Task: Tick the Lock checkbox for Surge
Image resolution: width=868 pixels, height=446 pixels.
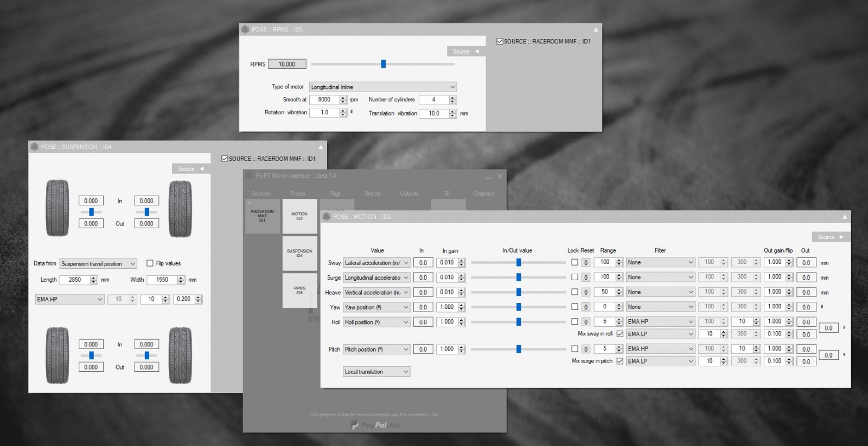Action: point(575,277)
